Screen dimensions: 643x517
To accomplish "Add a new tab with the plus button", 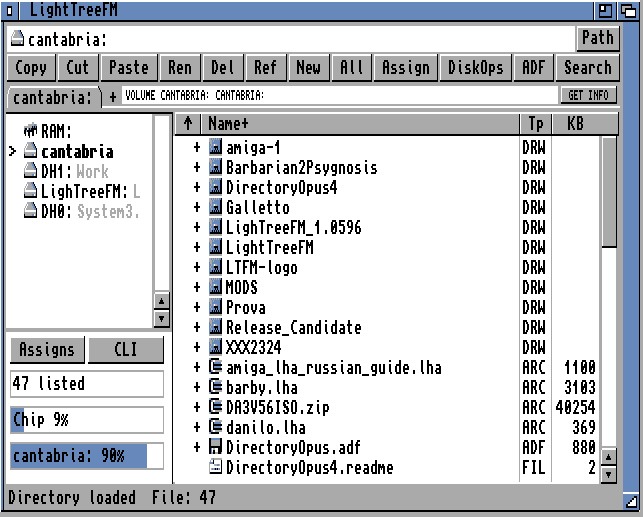I will (113, 97).
